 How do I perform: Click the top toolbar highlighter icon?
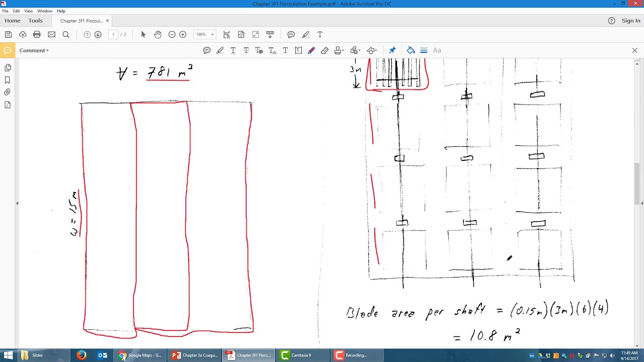(305, 35)
